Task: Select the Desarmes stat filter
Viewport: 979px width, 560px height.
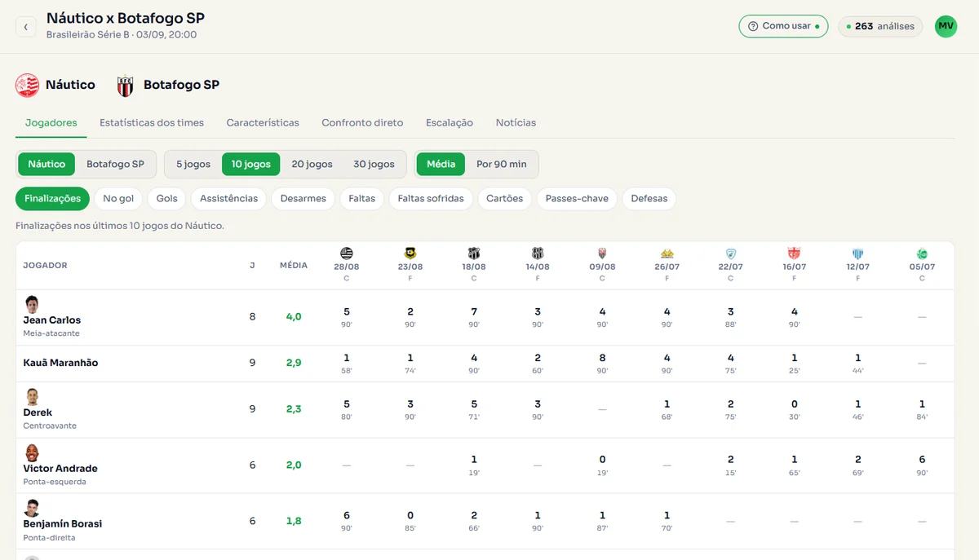Action: 303,198
